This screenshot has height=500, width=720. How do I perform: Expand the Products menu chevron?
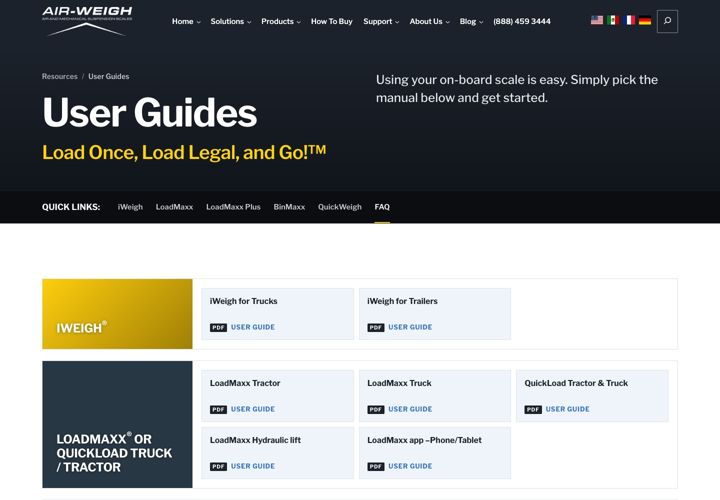click(299, 22)
